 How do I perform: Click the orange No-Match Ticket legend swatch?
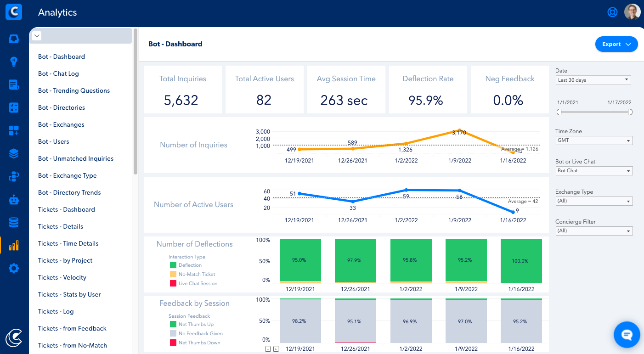[173, 274]
